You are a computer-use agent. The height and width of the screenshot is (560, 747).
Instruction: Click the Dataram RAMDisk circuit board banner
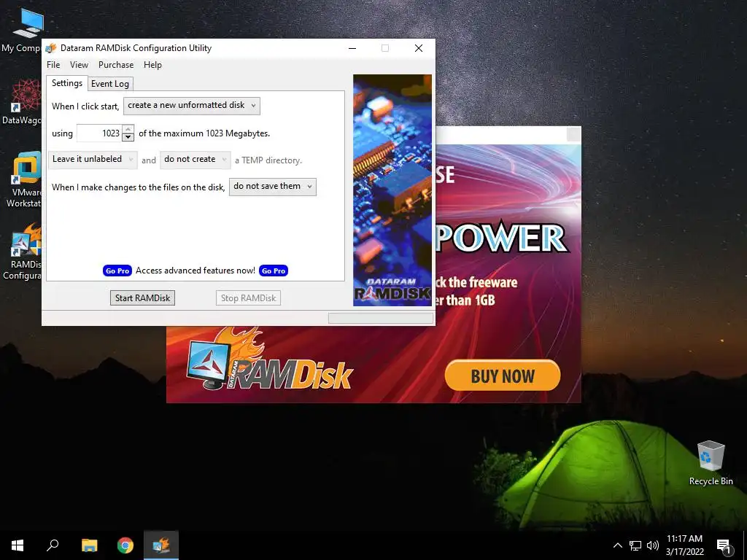pos(392,190)
